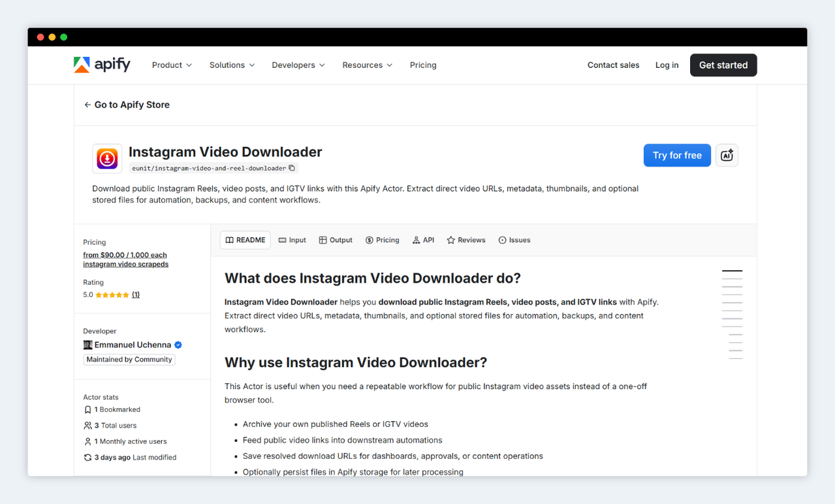This screenshot has height=504, width=835.
Task: Click the bullet Archive your own published Reels
Action: point(336,424)
